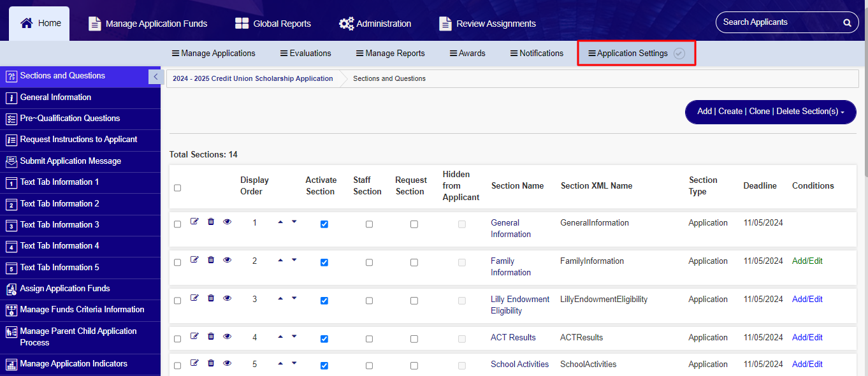This screenshot has width=868, height=376.
Task: Open Manage Application Indicators sidebar item
Action: click(x=80, y=365)
